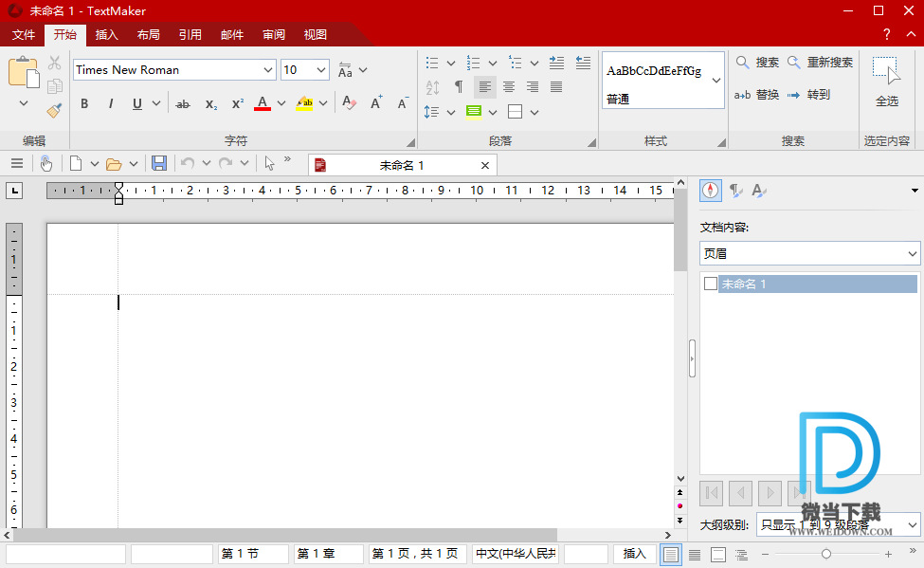
Task: Click the red font color swatch
Action: [263, 103]
